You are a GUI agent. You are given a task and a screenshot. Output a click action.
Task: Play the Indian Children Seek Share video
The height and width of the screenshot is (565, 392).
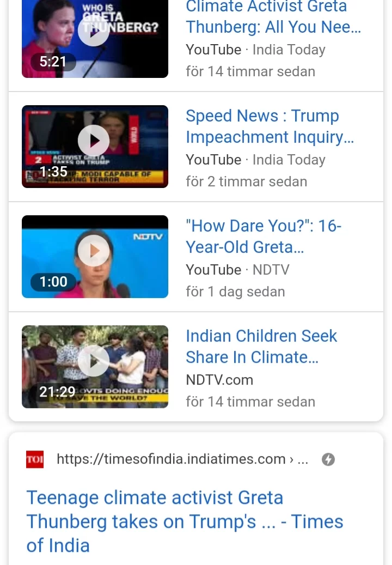pyautogui.click(x=94, y=361)
